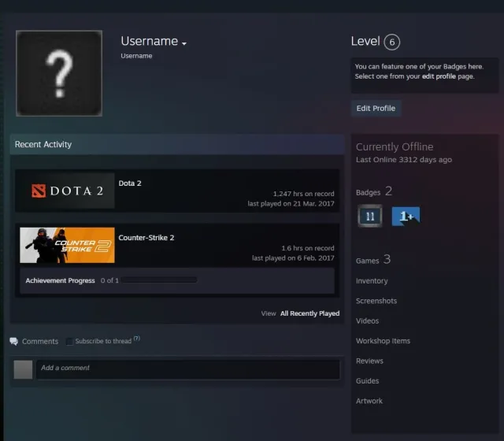The image size is (504, 441).
Task: Open the Badges section link
Action: [368, 192]
